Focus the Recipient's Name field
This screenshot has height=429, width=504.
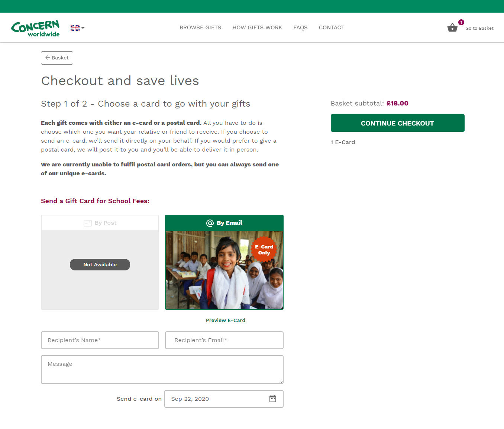point(100,340)
